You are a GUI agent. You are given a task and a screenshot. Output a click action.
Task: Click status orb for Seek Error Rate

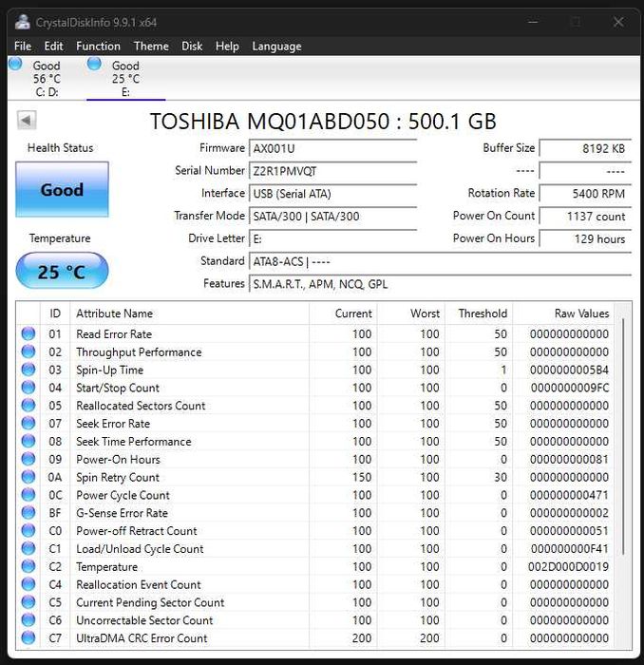click(x=28, y=423)
